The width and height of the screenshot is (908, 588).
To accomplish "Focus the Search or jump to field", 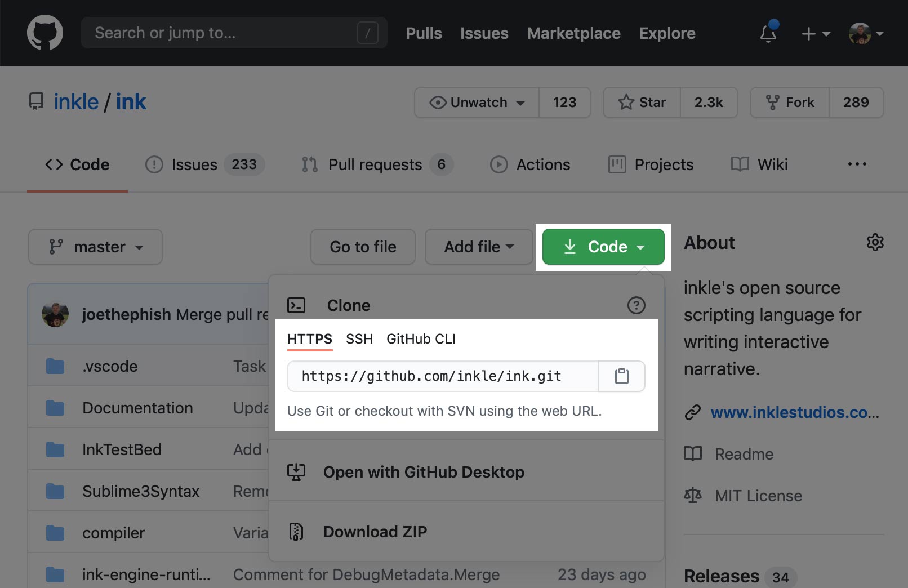I will coord(234,33).
